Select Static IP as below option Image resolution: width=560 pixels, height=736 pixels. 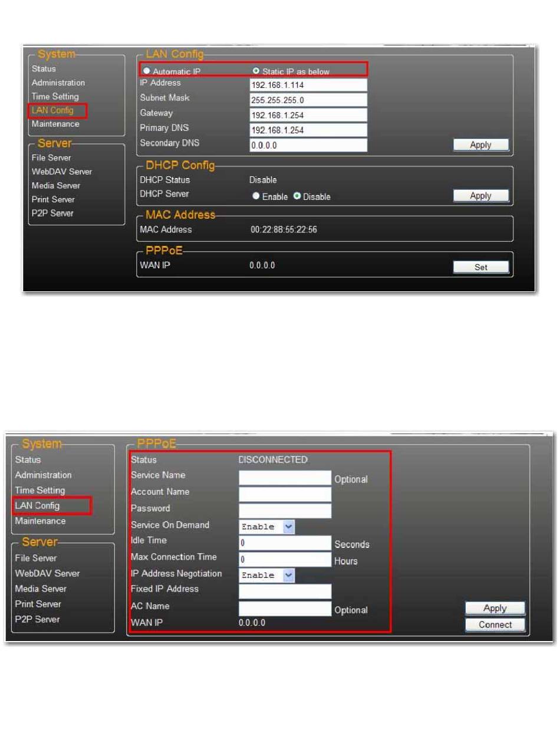[x=256, y=71]
